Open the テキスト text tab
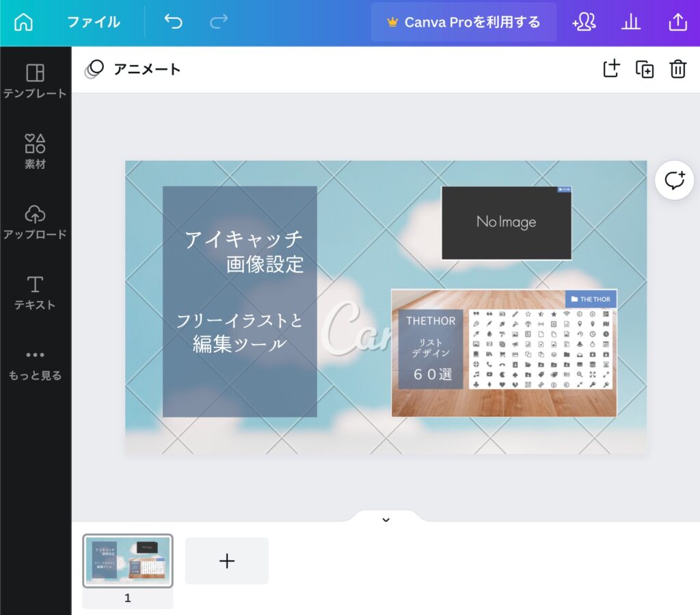 tap(36, 293)
